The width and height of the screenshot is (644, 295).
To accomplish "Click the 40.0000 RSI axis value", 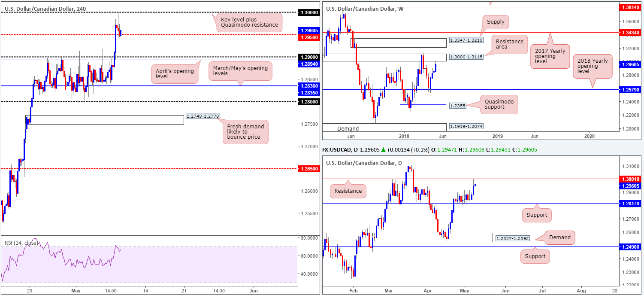I will pos(310,274).
